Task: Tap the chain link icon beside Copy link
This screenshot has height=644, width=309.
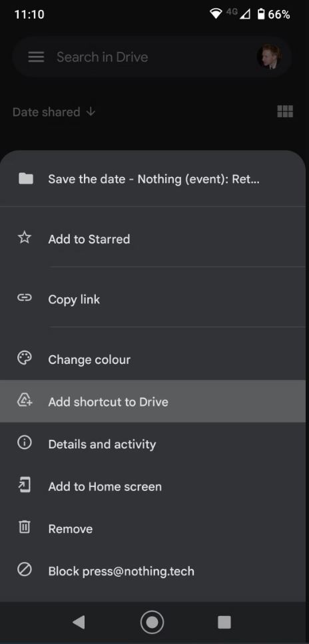Action: pyautogui.click(x=25, y=298)
